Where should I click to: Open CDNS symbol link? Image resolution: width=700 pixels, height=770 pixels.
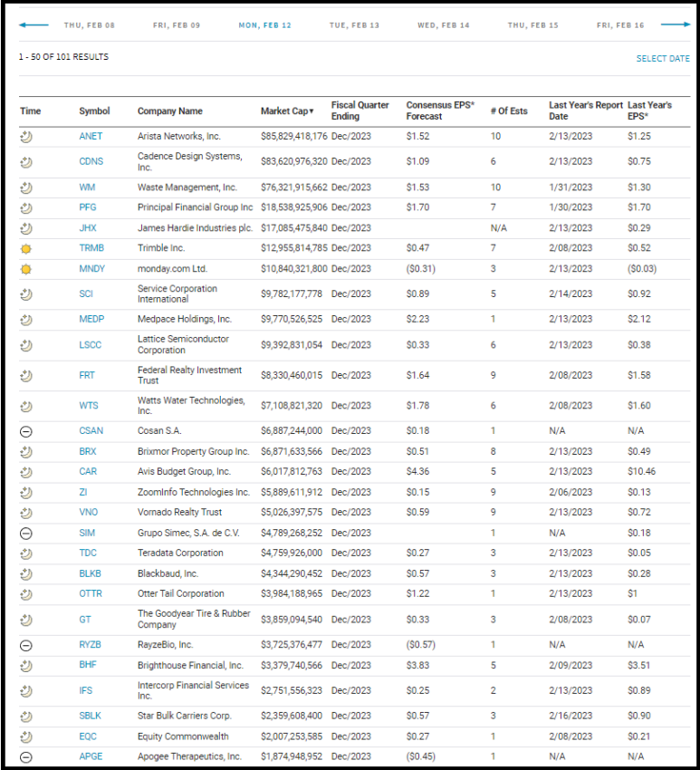[x=91, y=161]
